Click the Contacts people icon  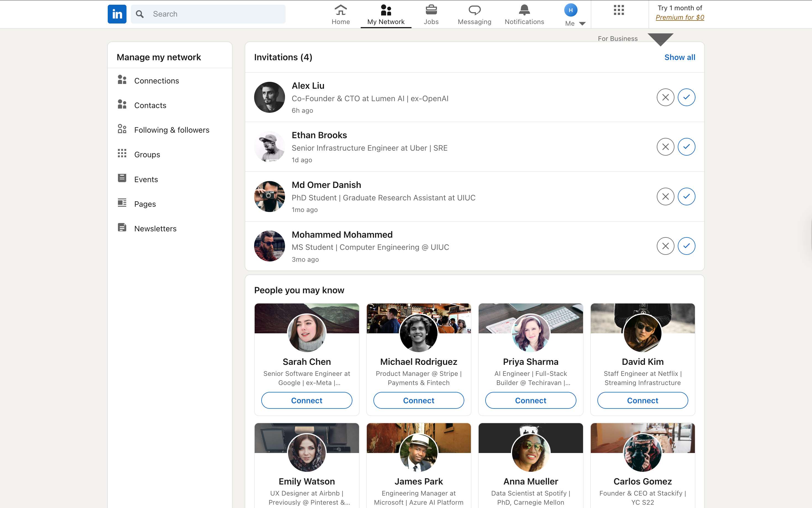click(x=122, y=104)
